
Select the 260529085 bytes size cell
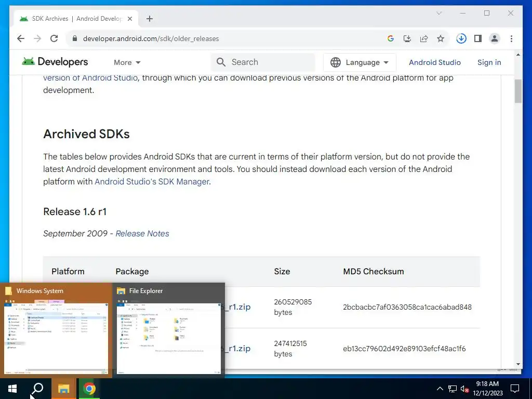(x=293, y=307)
